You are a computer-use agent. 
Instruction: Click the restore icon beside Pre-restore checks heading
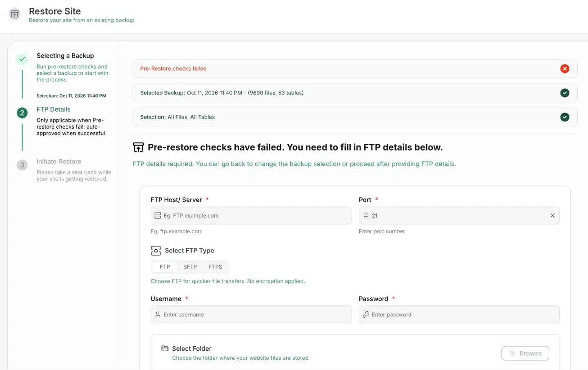[138, 147]
